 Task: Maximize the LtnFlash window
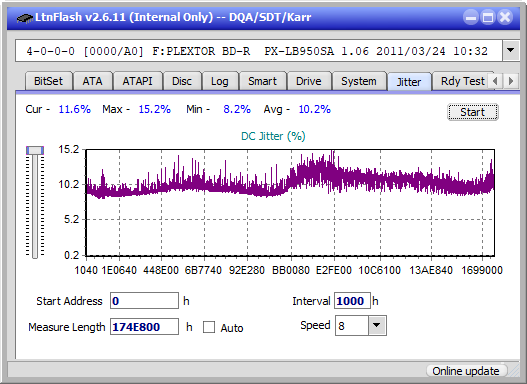point(488,17)
